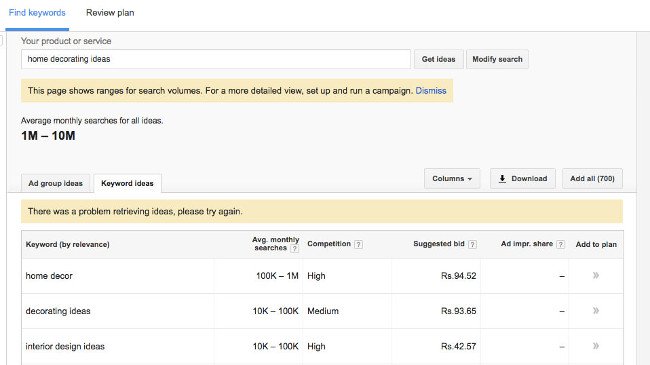Image resolution: width=650 pixels, height=365 pixels.
Task: Dismiss the search volume ranges notice
Action: (431, 91)
